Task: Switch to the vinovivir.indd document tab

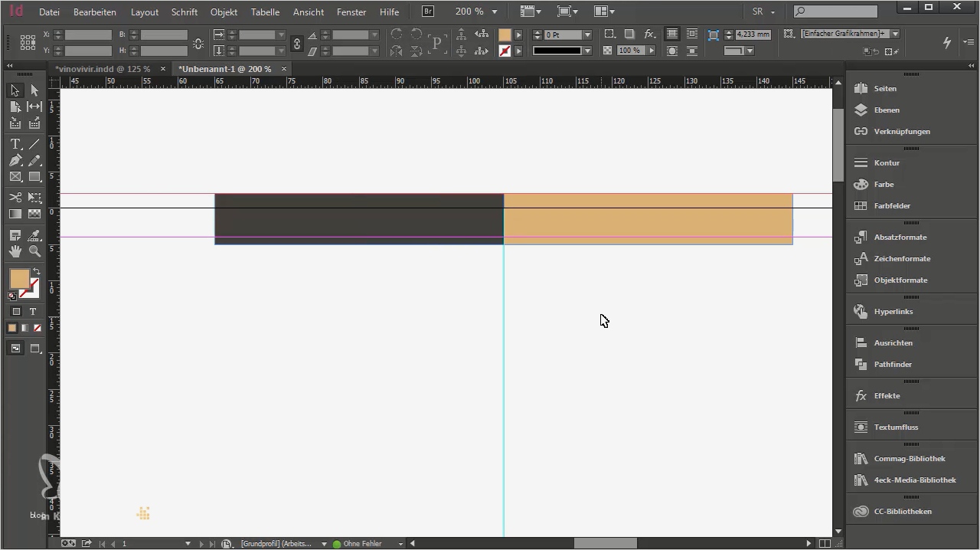Action: pos(103,69)
